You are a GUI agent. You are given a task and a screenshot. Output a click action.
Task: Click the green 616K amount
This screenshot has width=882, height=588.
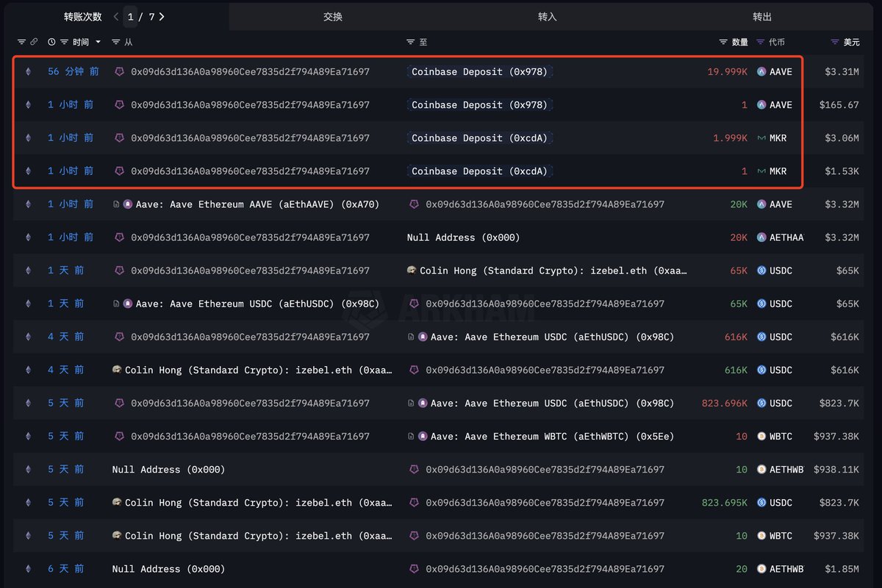click(x=736, y=370)
